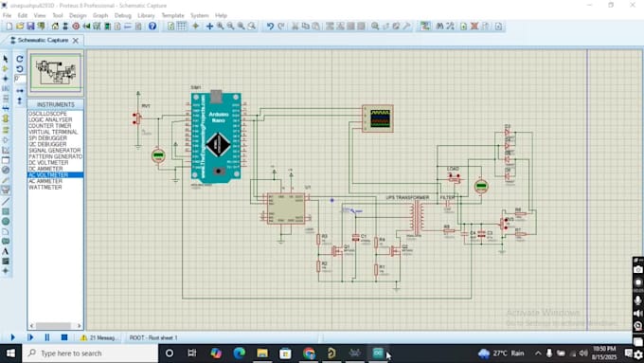
Task: Open the blue Help question-mark icon
Action: click(152, 27)
